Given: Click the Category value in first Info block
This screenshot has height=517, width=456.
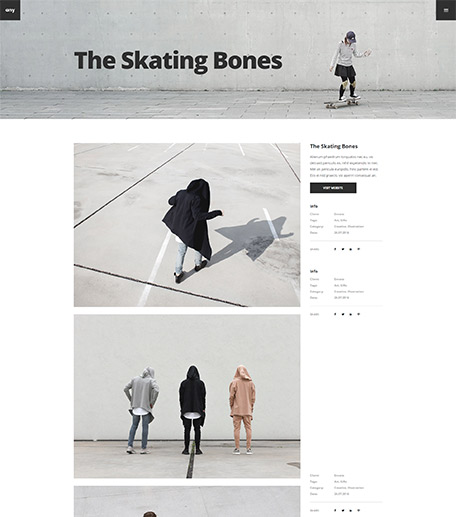Looking at the screenshot, I should click(349, 226).
